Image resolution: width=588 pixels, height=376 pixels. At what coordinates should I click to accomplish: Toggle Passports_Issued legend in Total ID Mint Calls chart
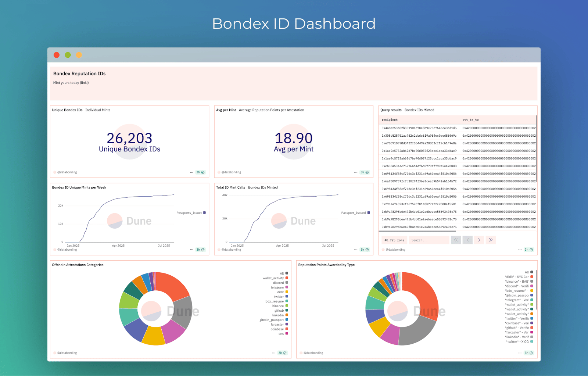pos(355,213)
